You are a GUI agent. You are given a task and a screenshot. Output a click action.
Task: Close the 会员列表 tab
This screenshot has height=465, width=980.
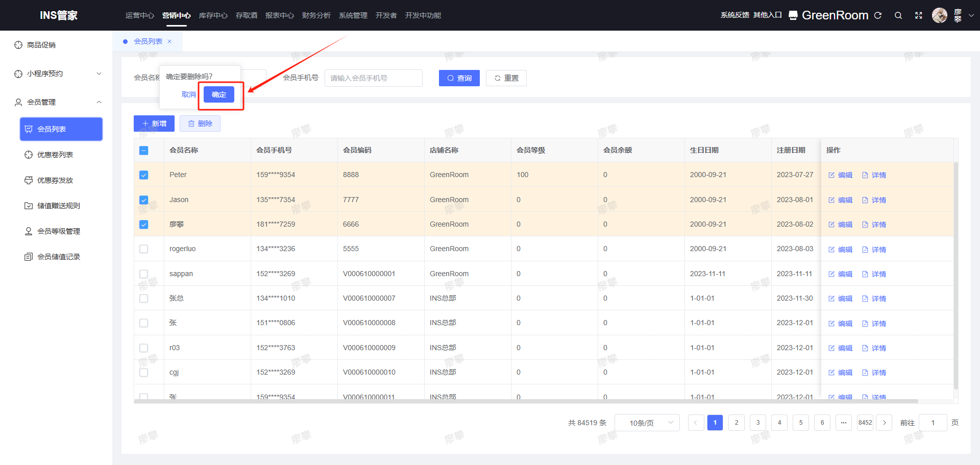169,41
